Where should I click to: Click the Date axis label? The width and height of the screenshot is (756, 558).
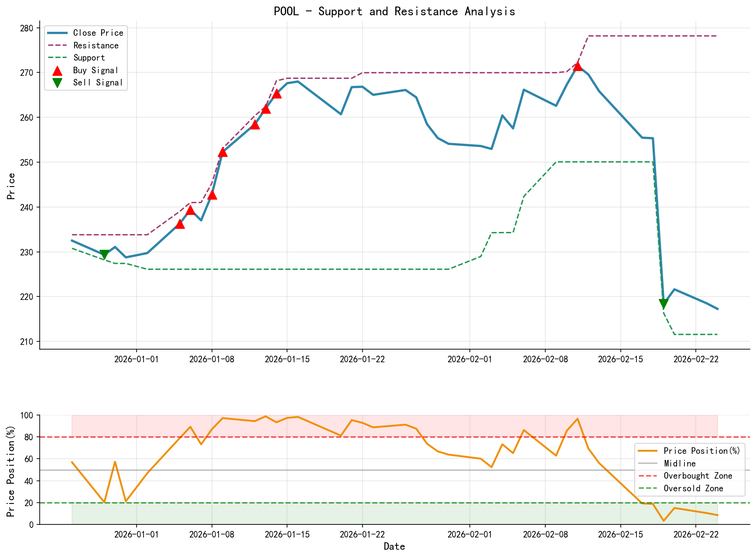pyautogui.click(x=394, y=546)
